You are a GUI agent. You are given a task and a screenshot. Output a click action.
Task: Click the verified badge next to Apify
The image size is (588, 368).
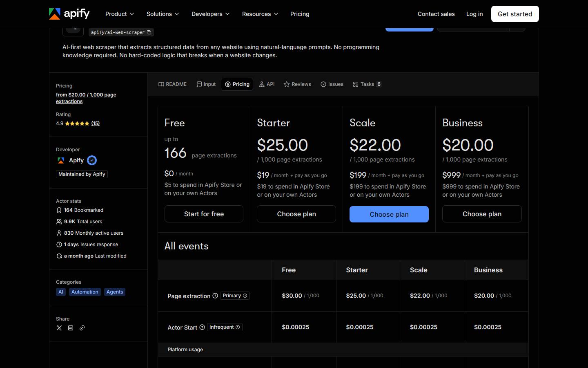tap(92, 160)
